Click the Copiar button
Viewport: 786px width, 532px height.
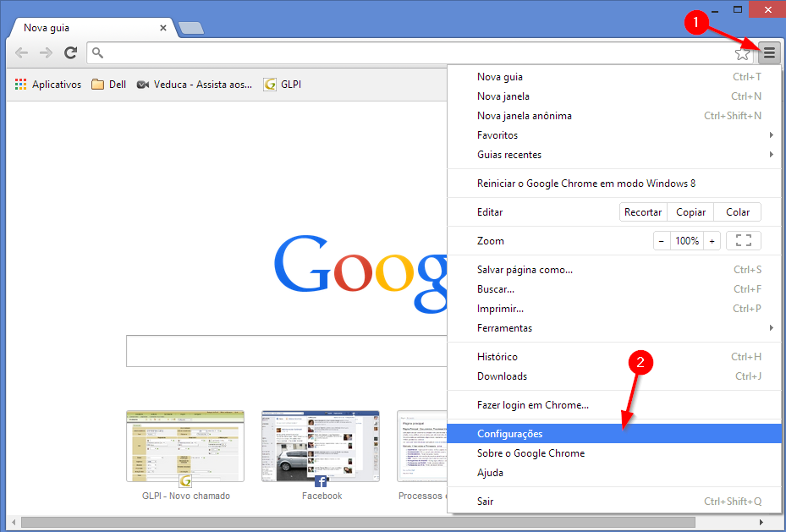690,212
